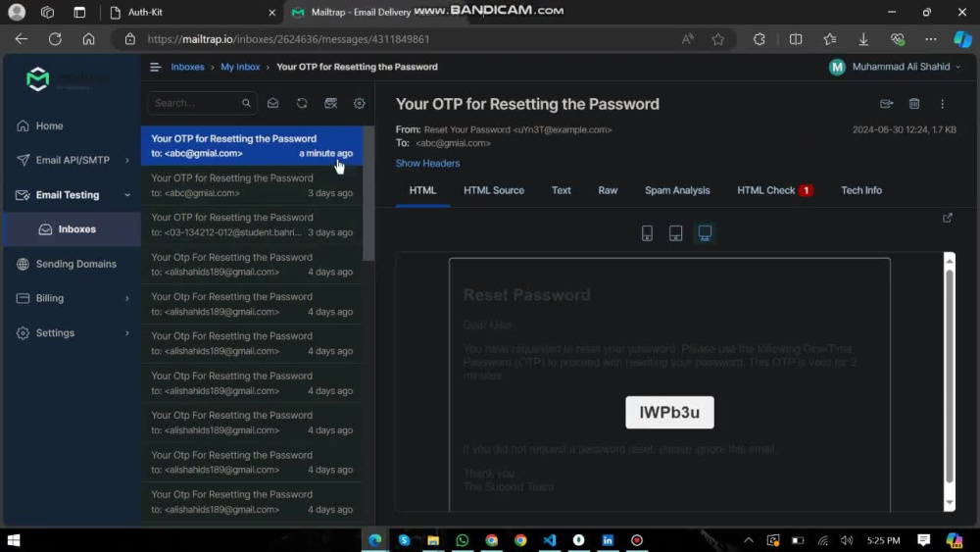Close the Auth-Kit browser tab

click(x=271, y=12)
